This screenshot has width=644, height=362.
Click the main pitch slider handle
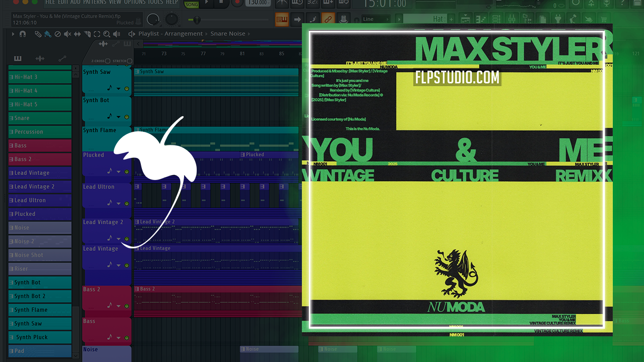point(197,20)
